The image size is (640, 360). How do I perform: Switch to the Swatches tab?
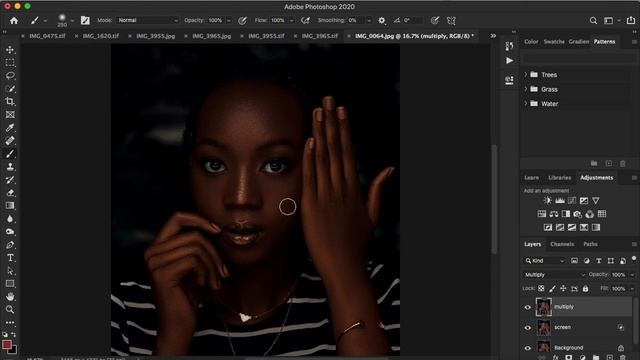(x=554, y=42)
